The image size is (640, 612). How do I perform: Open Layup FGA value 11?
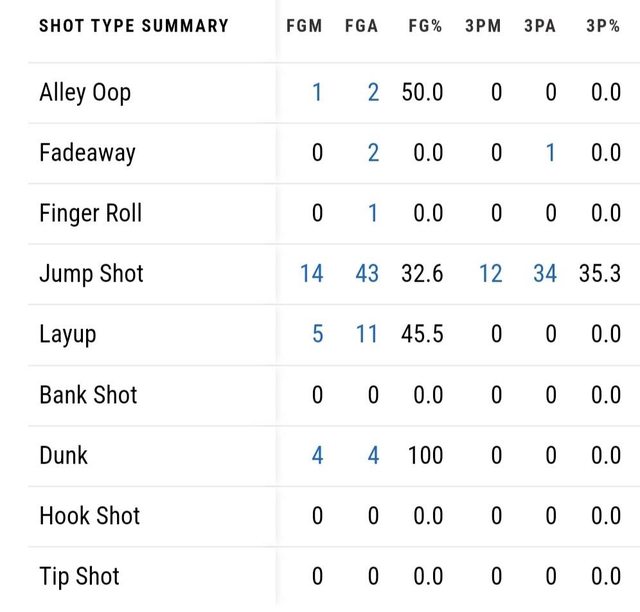pyautogui.click(x=367, y=334)
